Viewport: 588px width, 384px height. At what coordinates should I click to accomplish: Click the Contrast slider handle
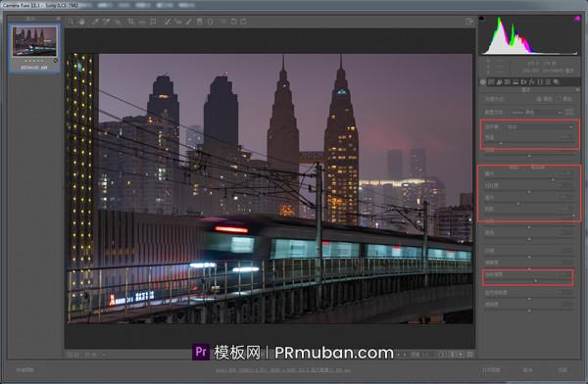tap(529, 192)
